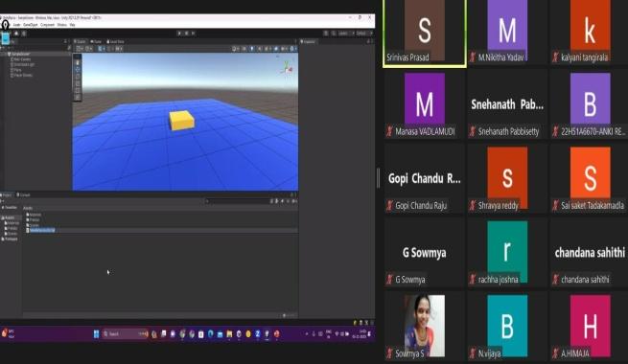Select Plane object in the hierarchy

17,70
